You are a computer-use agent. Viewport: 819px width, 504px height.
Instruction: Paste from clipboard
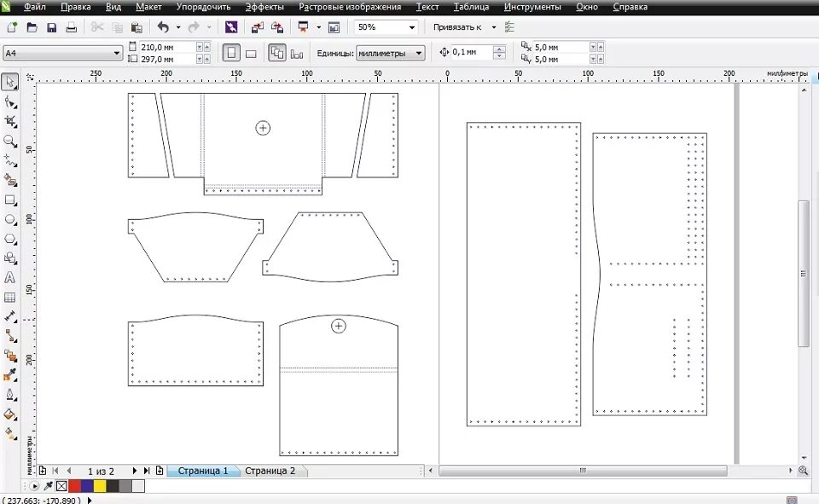[x=136, y=27]
